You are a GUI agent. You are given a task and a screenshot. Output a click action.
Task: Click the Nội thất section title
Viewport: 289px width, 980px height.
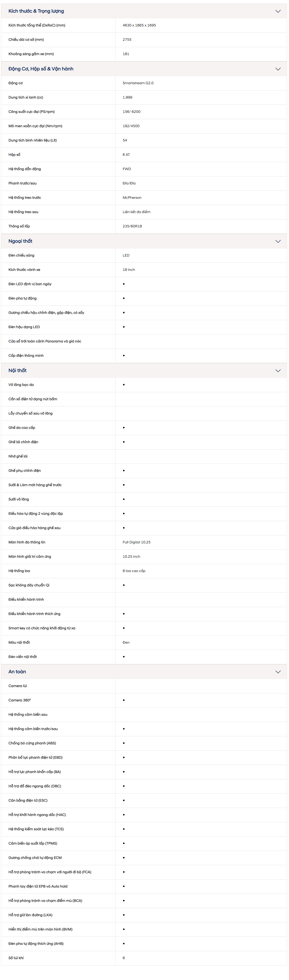click(x=17, y=371)
